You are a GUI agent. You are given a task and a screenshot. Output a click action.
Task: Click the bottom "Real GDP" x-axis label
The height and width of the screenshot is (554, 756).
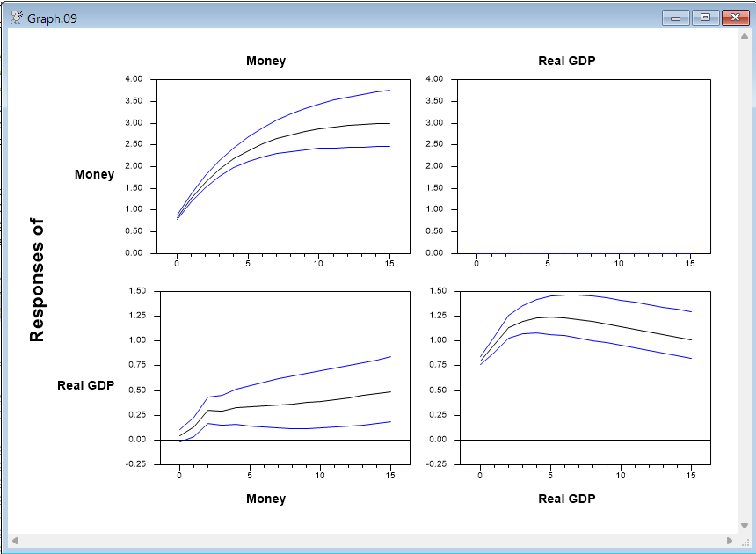[x=566, y=499]
